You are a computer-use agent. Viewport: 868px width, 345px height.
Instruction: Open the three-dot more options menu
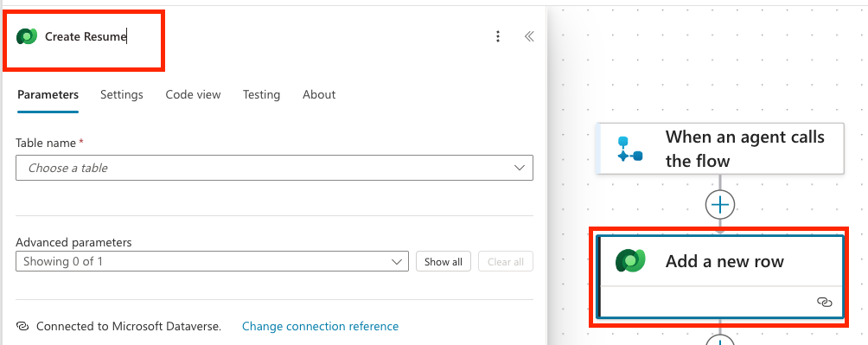(498, 36)
